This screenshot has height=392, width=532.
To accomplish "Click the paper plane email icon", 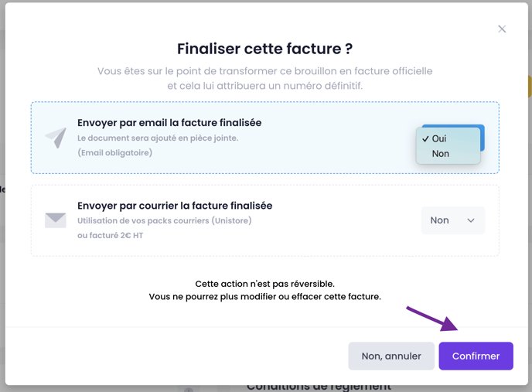I will tap(56, 138).
